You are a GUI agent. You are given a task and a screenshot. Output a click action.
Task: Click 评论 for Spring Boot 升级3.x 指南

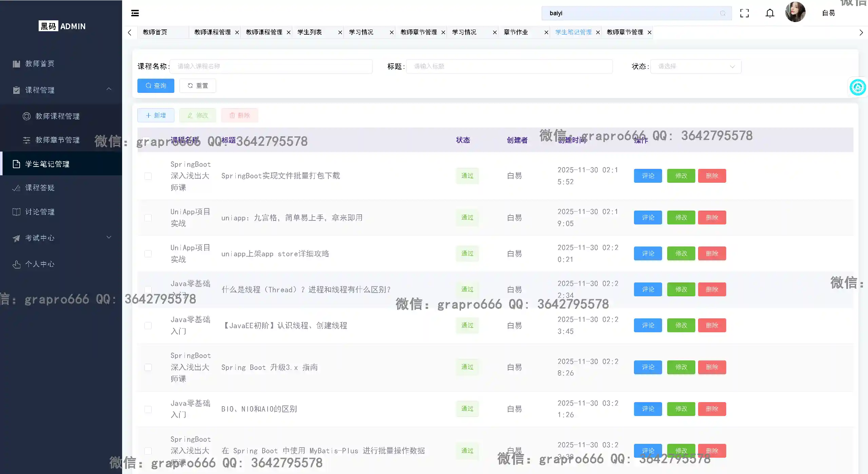pyautogui.click(x=648, y=367)
